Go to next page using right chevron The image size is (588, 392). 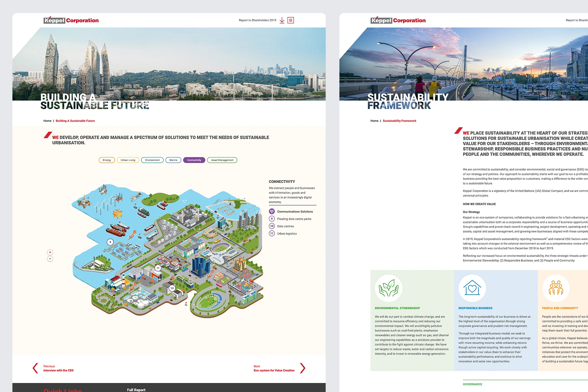pyautogui.click(x=303, y=368)
